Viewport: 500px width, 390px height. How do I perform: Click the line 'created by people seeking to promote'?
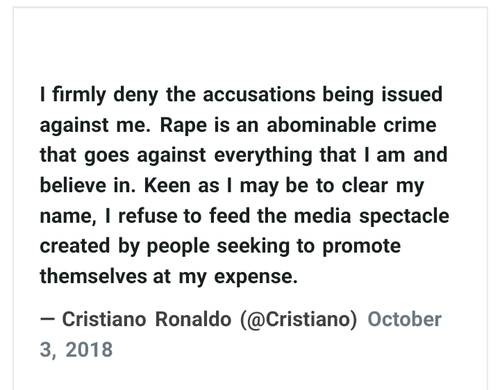[x=220, y=247]
